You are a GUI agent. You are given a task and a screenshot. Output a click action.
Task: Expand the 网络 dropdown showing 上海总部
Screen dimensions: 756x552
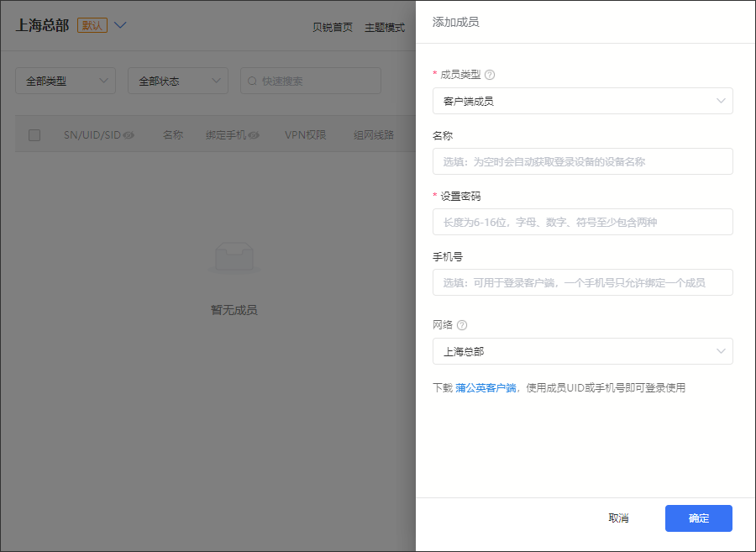(x=582, y=351)
